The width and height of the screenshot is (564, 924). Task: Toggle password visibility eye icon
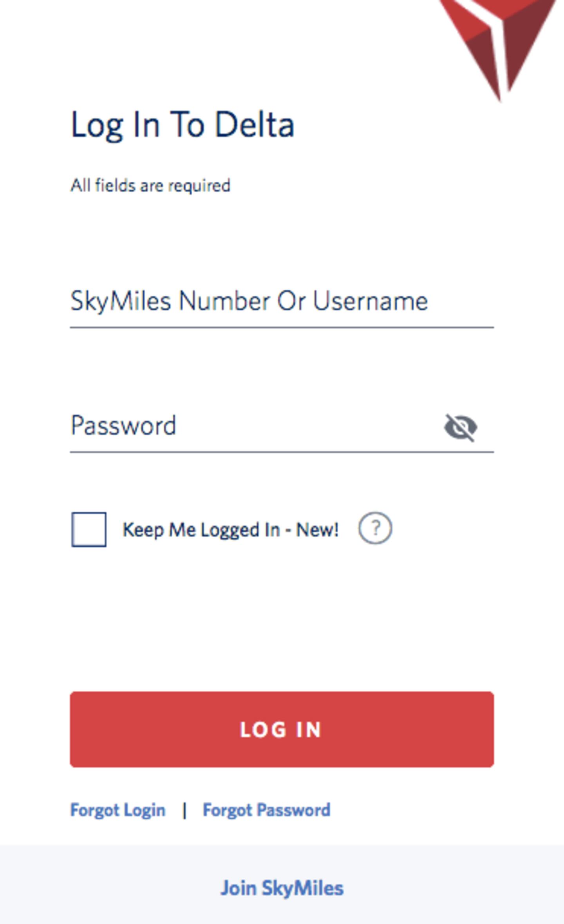coord(461,427)
